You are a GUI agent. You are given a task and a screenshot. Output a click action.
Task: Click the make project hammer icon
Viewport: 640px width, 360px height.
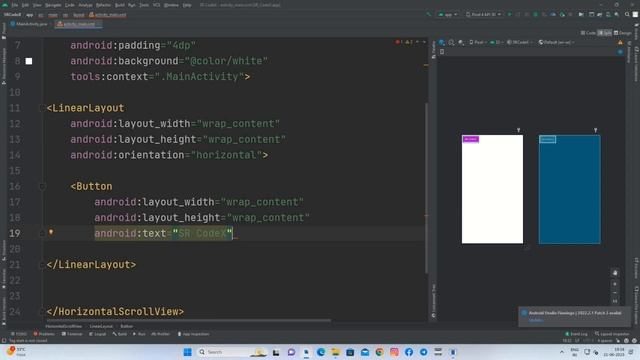click(x=429, y=15)
